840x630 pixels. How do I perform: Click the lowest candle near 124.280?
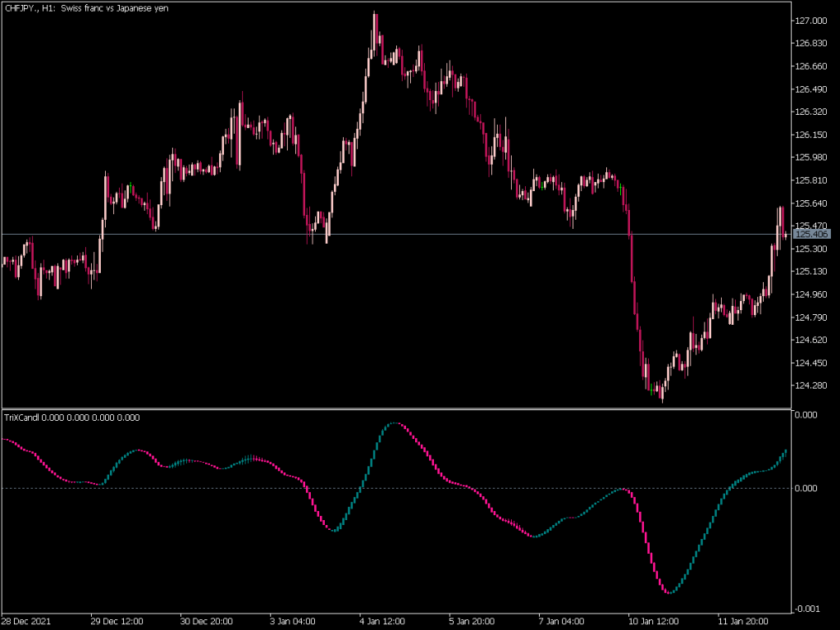[660, 394]
